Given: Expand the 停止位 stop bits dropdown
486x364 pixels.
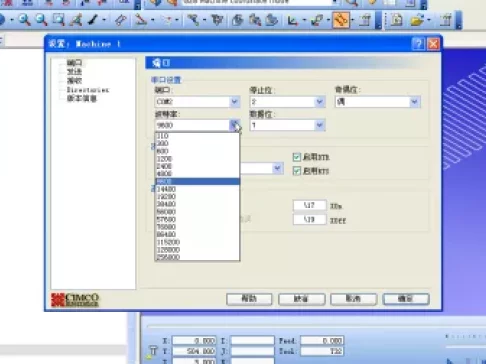Looking at the screenshot, I should point(287,101).
